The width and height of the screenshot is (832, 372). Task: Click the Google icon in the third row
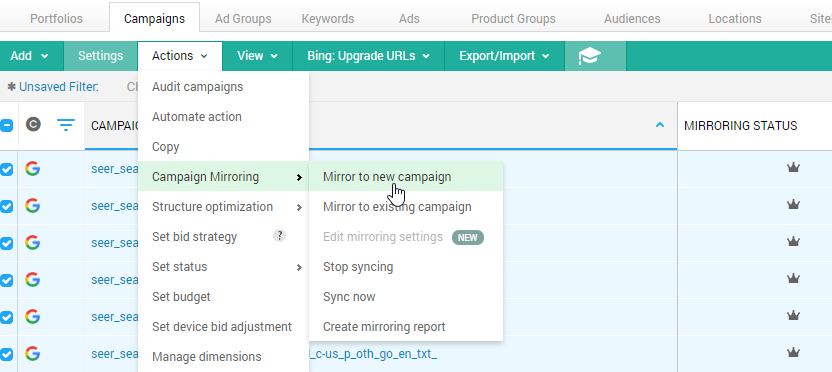pyautogui.click(x=32, y=243)
